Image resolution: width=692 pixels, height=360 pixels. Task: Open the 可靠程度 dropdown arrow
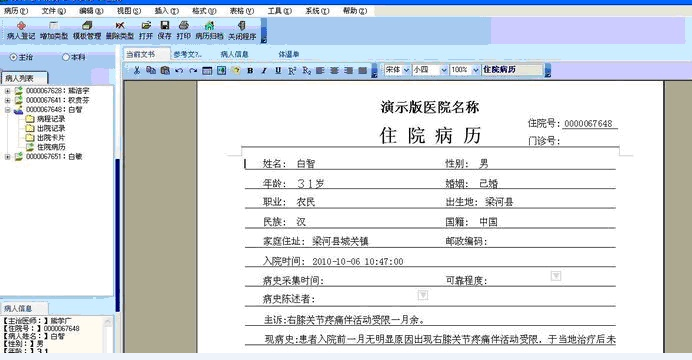(556, 276)
